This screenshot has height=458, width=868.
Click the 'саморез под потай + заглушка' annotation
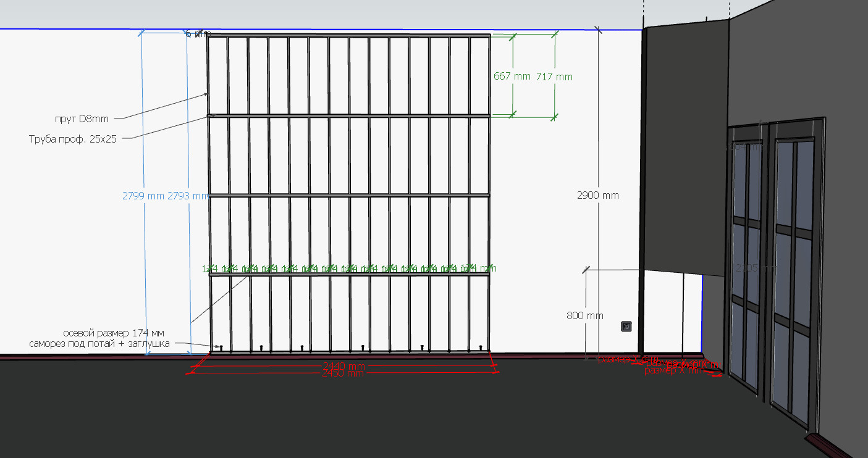99,343
